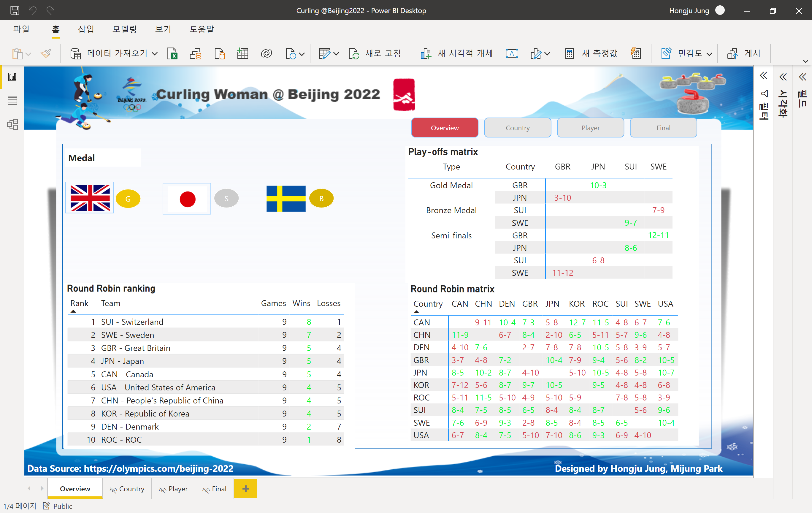Click the Quick measure lightning icon
The image size is (812, 513).
(x=636, y=54)
